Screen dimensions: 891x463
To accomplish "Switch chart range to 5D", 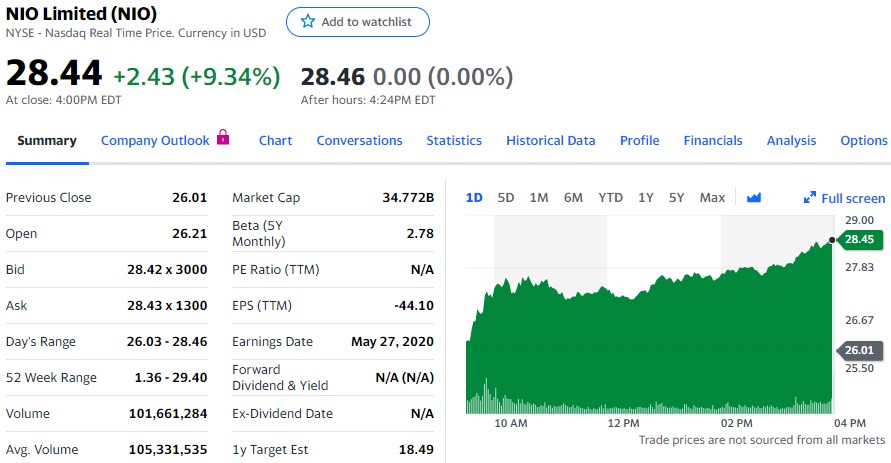I will pyautogui.click(x=506, y=198).
